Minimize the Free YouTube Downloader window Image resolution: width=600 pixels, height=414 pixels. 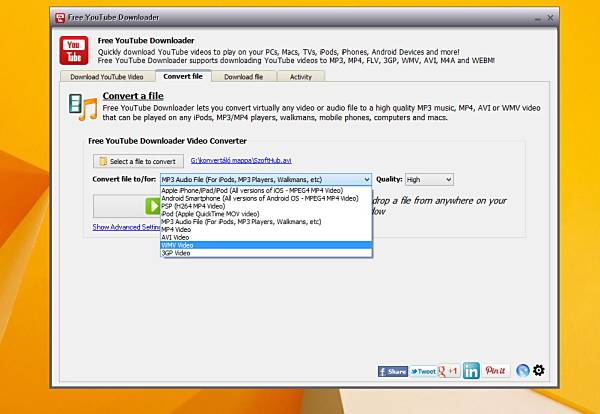tap(538, 18)
